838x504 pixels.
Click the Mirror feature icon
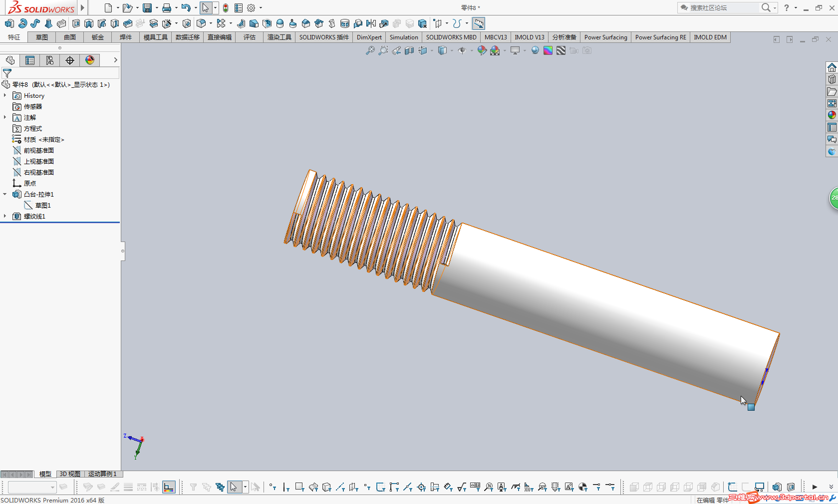coord(371,23)
